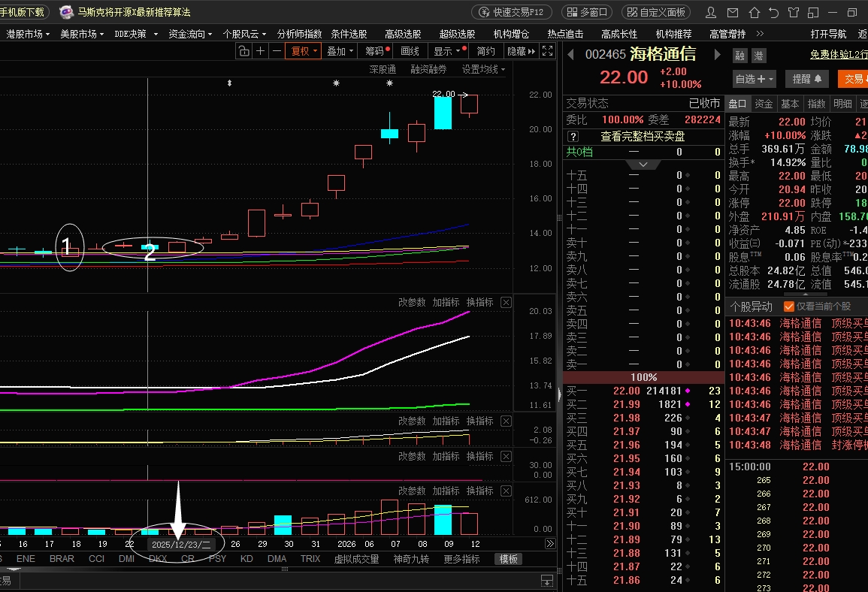The width and height of the screenshot is (868, 592).
Task: Toggle 仅看当前个股 checkbox
Action: [789, 307]
